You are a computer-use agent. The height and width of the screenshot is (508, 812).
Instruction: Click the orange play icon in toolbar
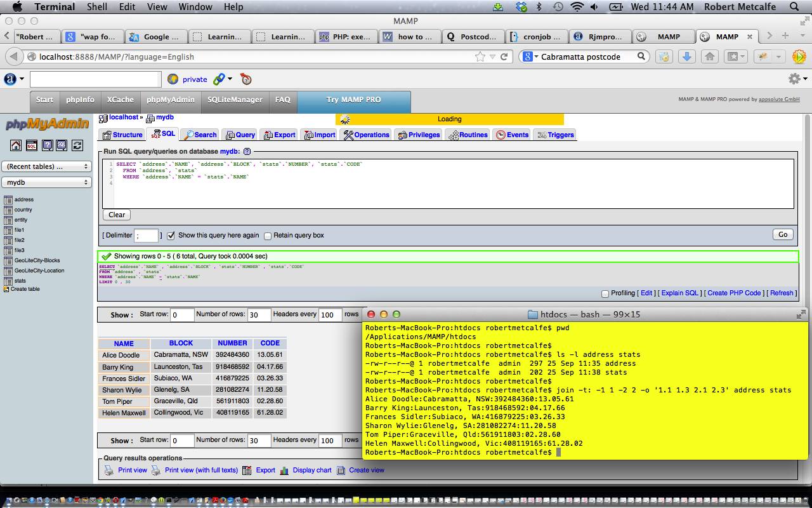[799, 57]
